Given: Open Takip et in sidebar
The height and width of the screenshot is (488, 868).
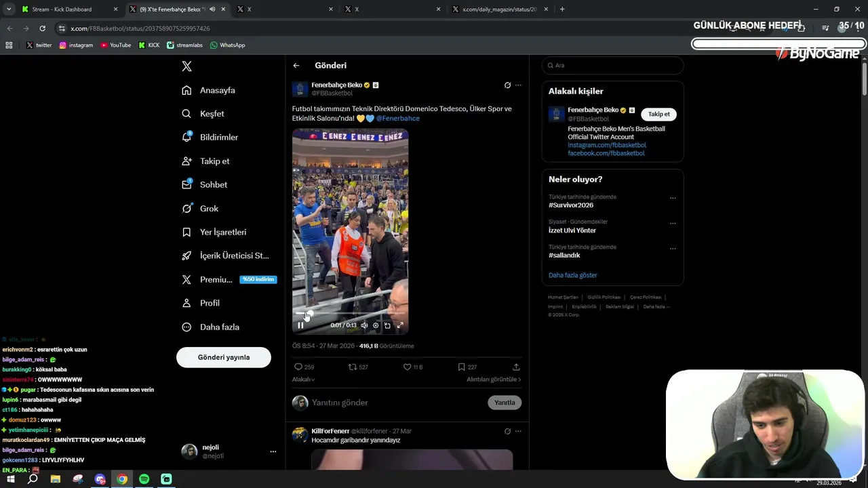Looking at the screenshot, I should tap(206, 161).
